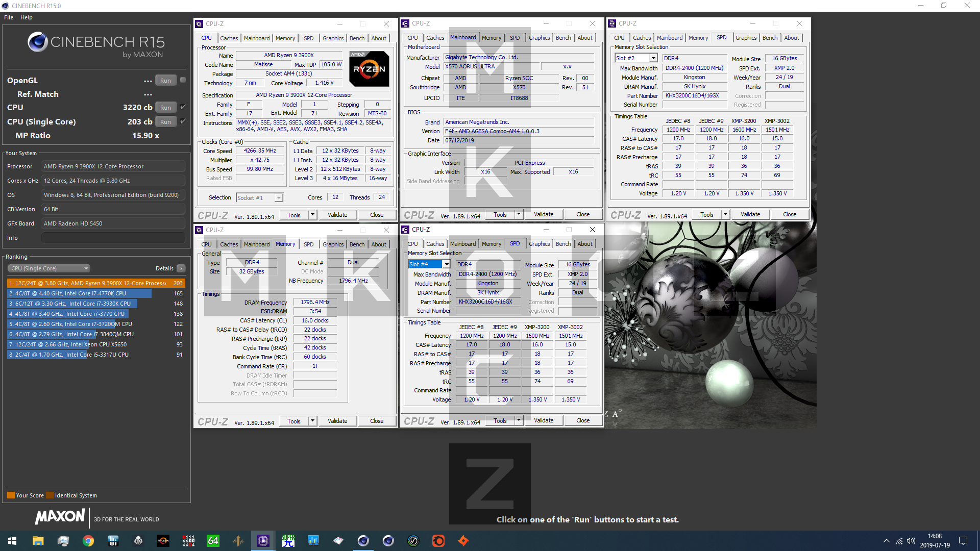
Task: Click the orange Your Score legend swatch
Action: pyautogui.click(x=11, y=495)
